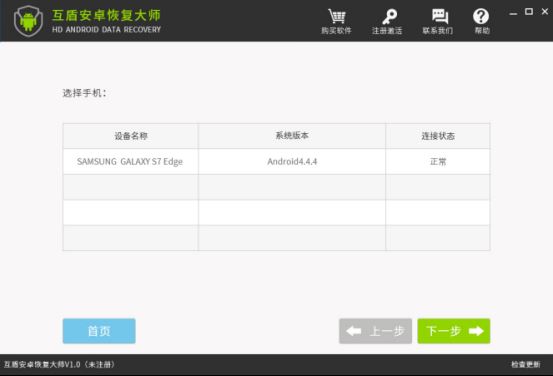Minimize the recovery app window
This screenshot has height=376, width=553.
[x=513, y=13]
